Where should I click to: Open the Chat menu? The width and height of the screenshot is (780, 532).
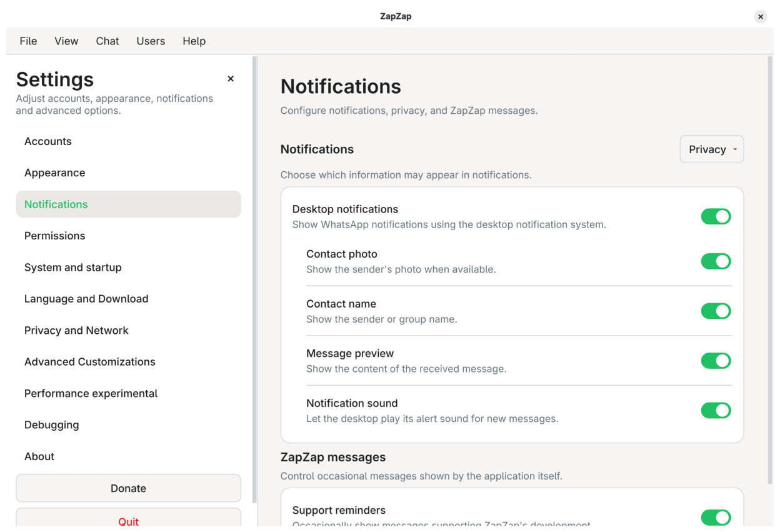pyautogui.click(x=107, y=41)
